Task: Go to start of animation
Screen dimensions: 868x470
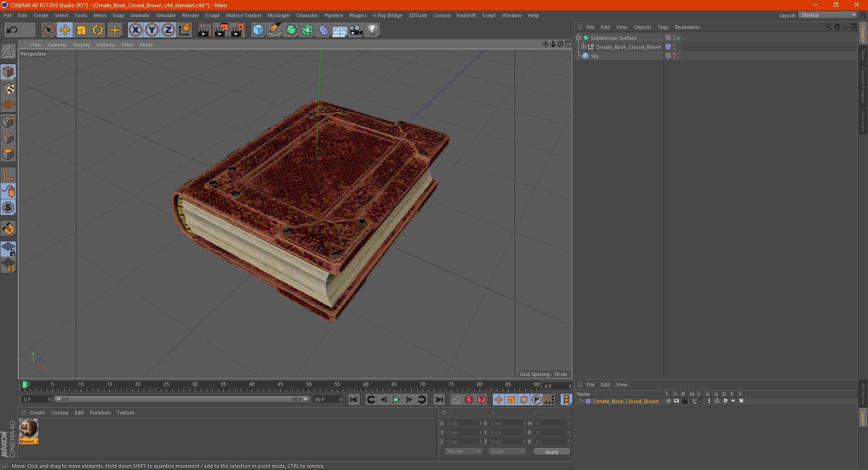Action: pos(354,399)
